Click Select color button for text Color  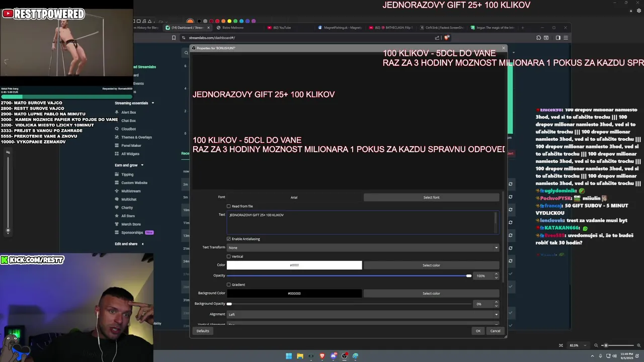[x=431, y=265]
